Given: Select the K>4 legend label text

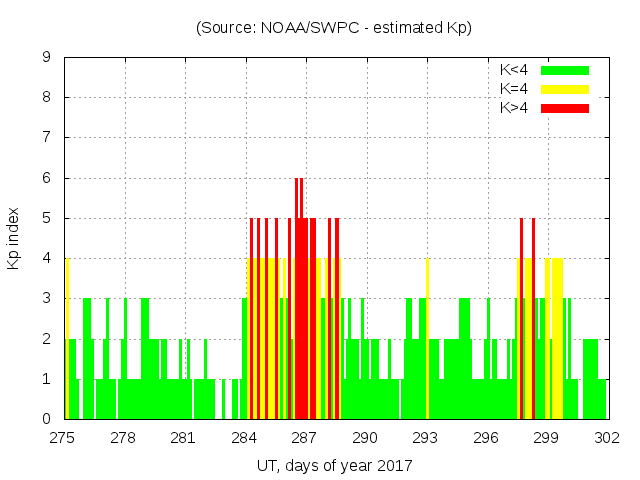Looking at the screenshot, I should [x=515, y=107].
